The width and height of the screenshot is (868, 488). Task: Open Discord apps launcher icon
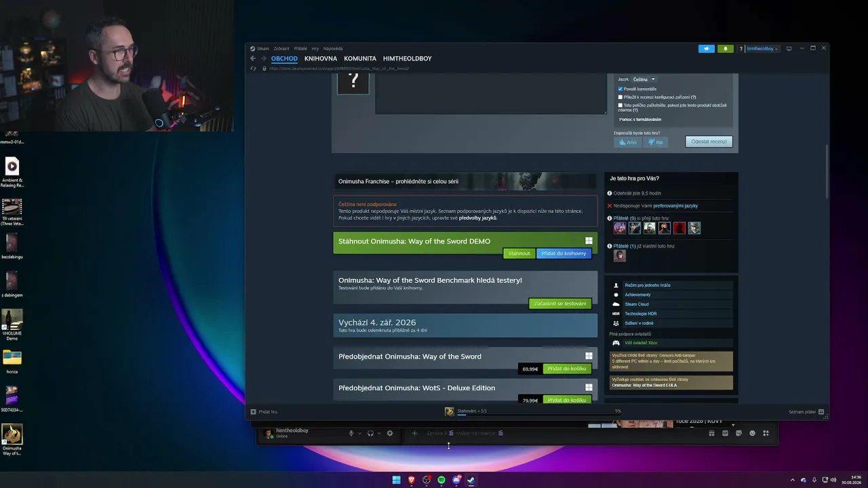click(766, 433)
